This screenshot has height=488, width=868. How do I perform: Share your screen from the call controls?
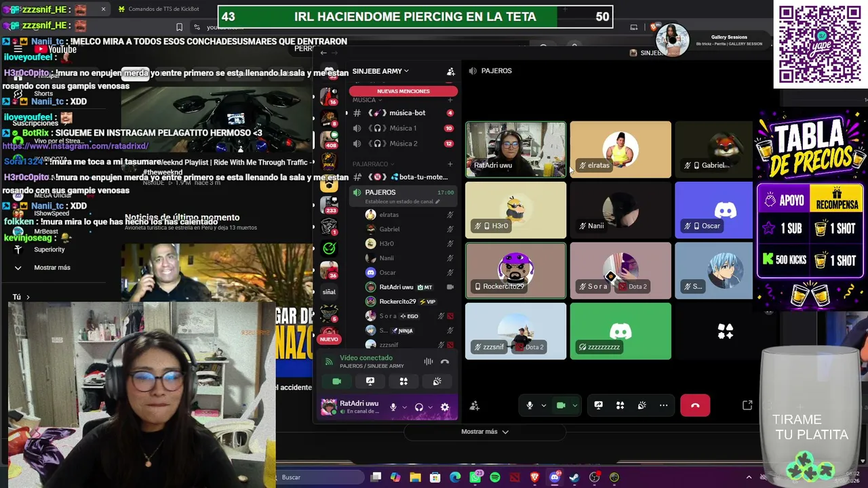(598, 405)
